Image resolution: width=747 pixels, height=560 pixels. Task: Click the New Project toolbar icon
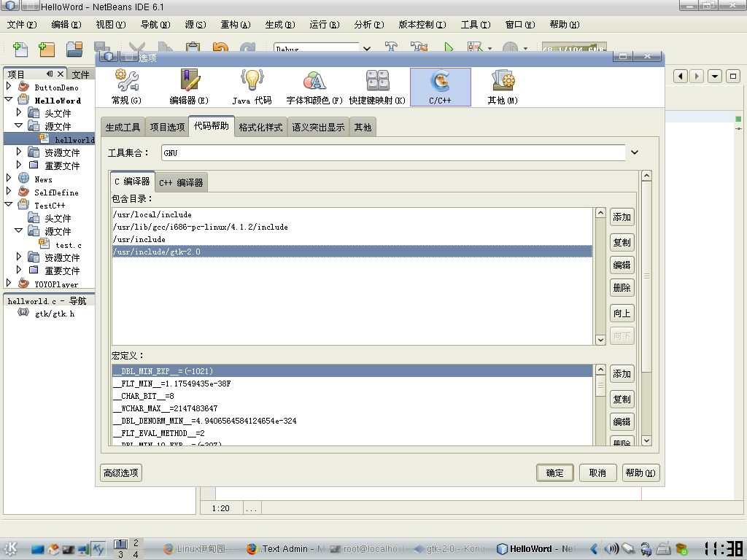click(47, 49)
